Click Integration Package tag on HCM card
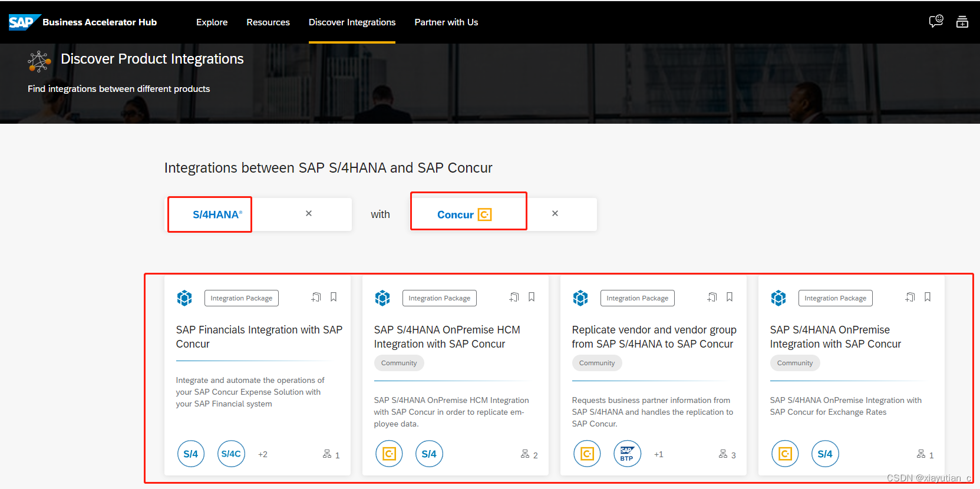980x489 pixels. (440, 298)
